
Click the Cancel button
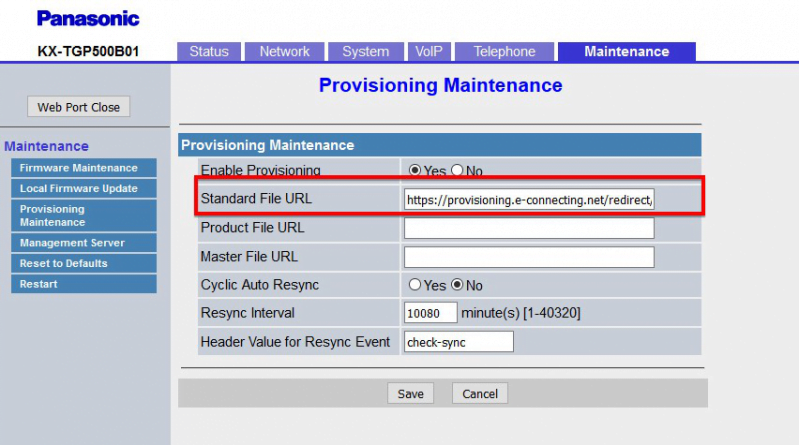coord(480,393)
